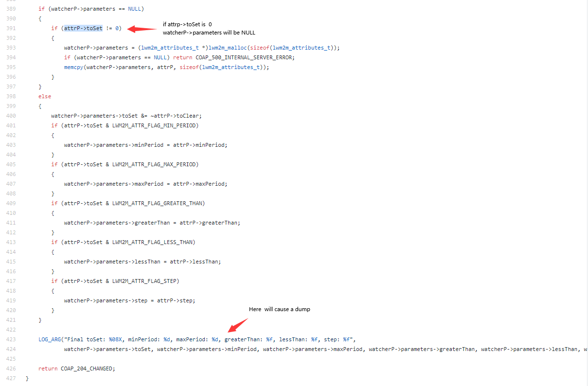Click the memcpy call on line 395
The width and height of the screenshot is (588, 386).
74,67
